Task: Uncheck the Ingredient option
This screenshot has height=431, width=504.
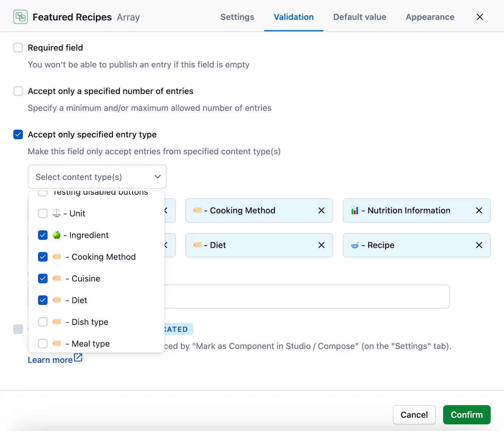Action: click(43, 235)
